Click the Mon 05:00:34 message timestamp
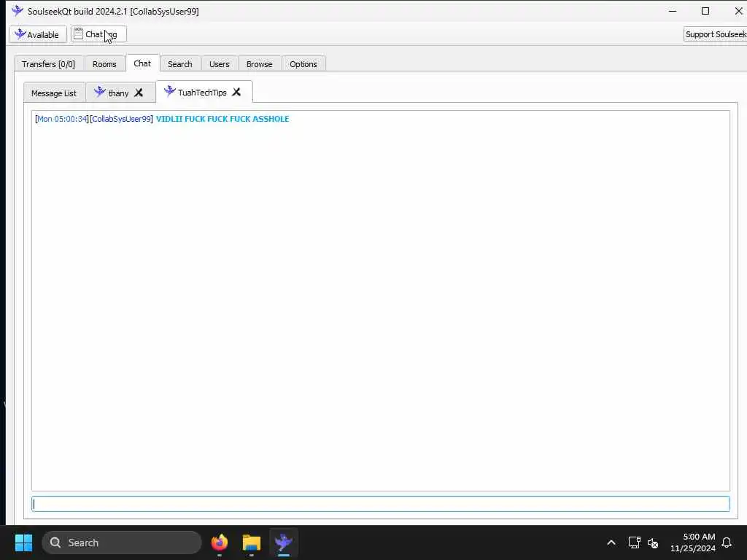 [x=62, y=119]
